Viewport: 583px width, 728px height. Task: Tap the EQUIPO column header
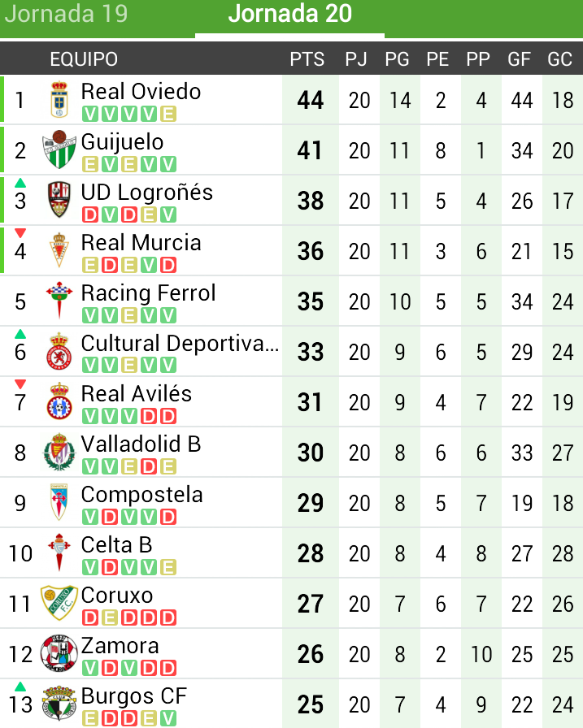point(84,59)
